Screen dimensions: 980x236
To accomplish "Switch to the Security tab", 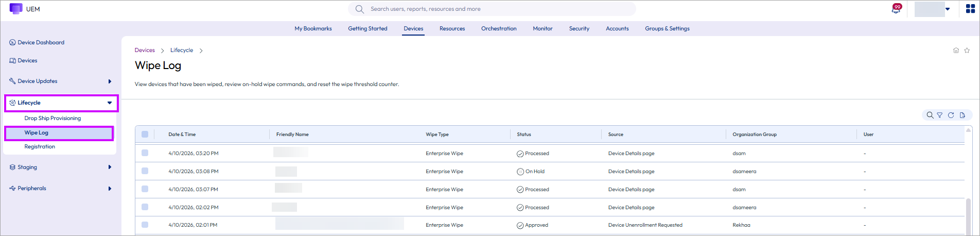I will coord(579,28).
